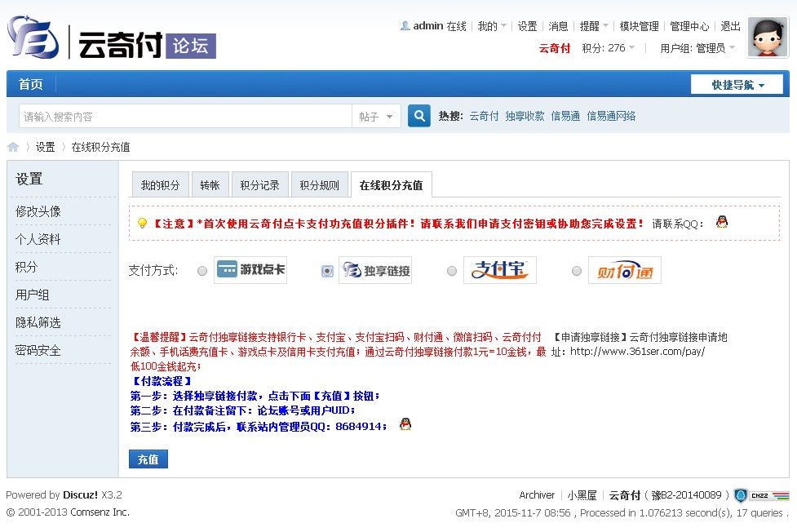Click the 豫B2-20140089 registration link
The image size is (797, 532).
[686, 494]
